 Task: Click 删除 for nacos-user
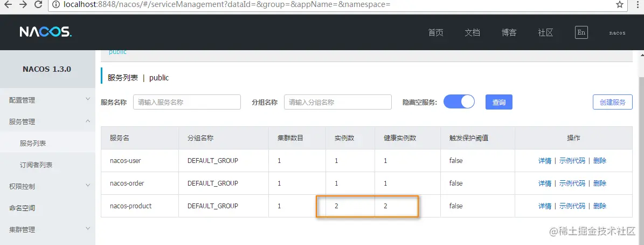pyautogui.click(x=600, y=161)
